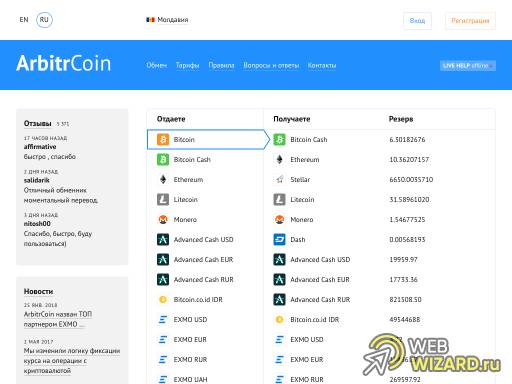Select the Bitcoin.co.id IDR icon in Отдаете
The image size is (512, 384).
(163, 299)
